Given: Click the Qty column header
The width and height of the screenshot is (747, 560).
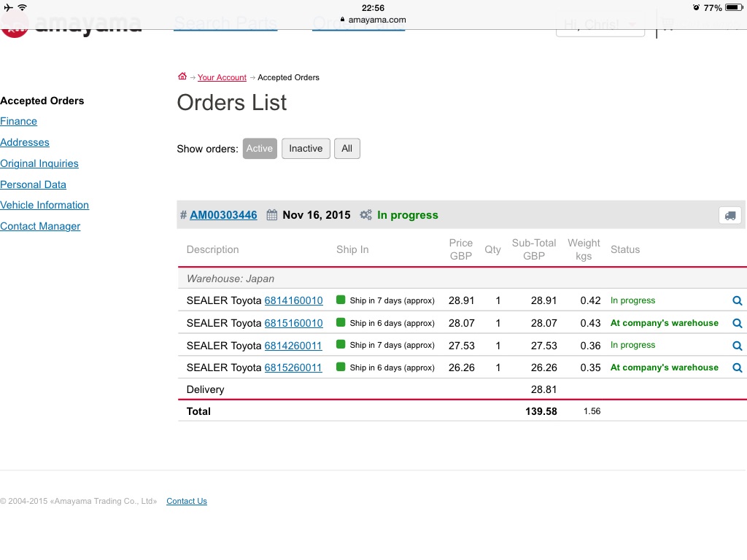Looking at the screenshot, I should click(492, 249).
